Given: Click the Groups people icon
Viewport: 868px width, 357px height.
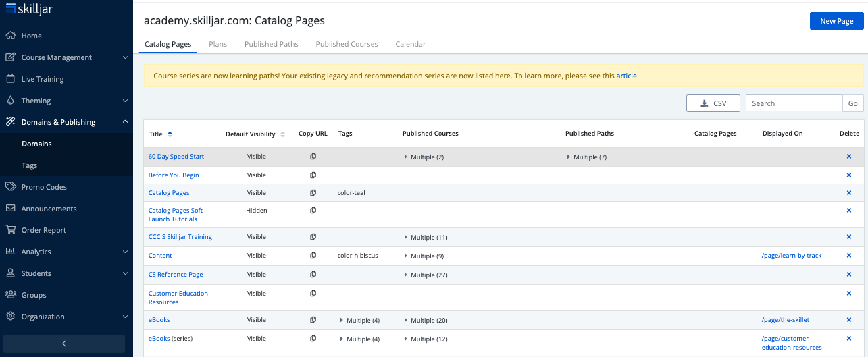Looking at the screenshot, I should point(10,295).
